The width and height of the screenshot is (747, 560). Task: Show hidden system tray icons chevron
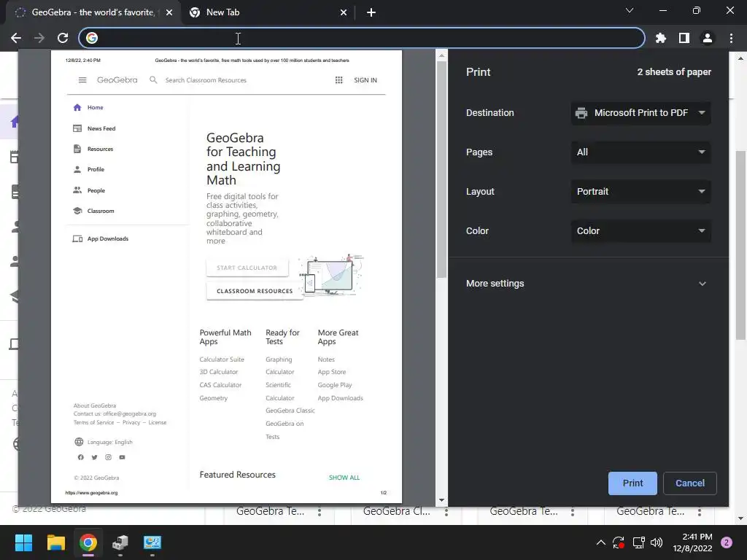pyautogui.click(x=601, y=542)
